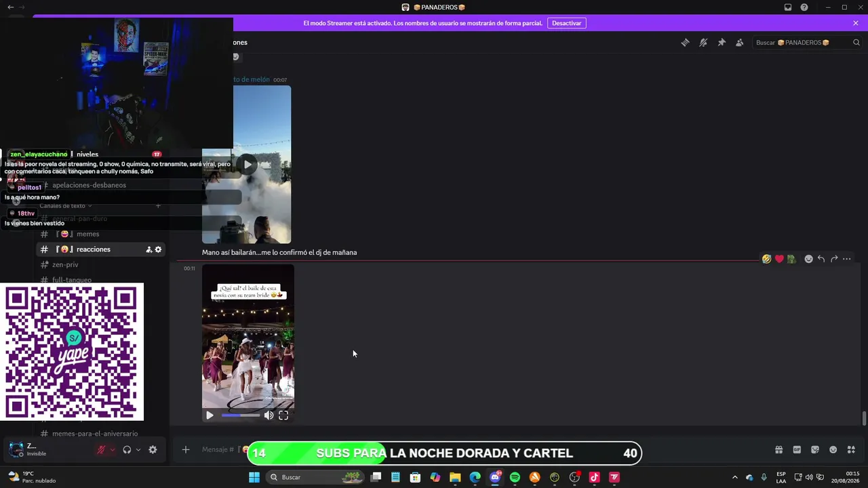React with the laughing emoji quick reaction

pos(766,259)
